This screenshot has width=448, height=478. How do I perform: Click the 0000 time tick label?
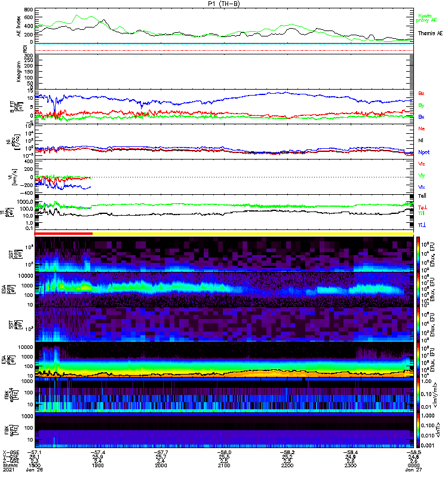(413, 465)
